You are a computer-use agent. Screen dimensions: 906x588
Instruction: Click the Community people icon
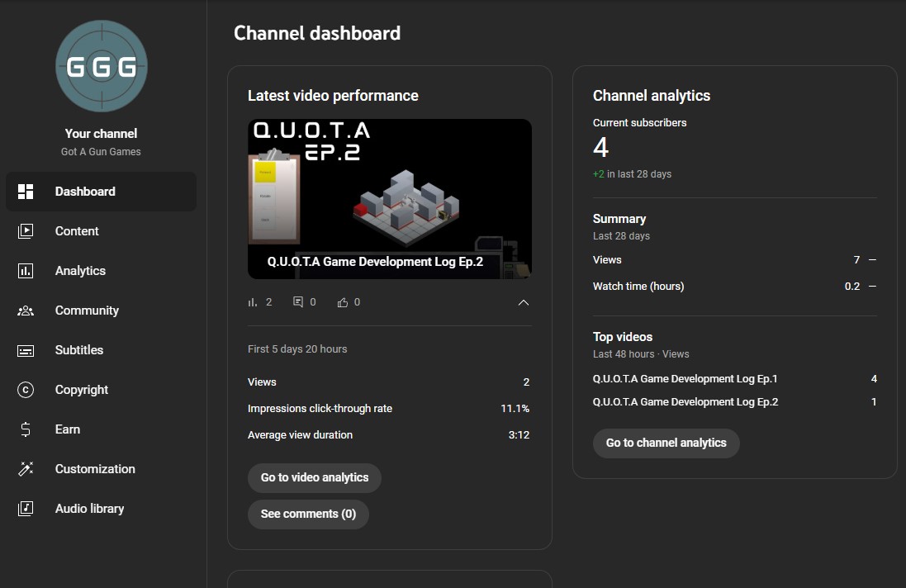click(26, 311)
